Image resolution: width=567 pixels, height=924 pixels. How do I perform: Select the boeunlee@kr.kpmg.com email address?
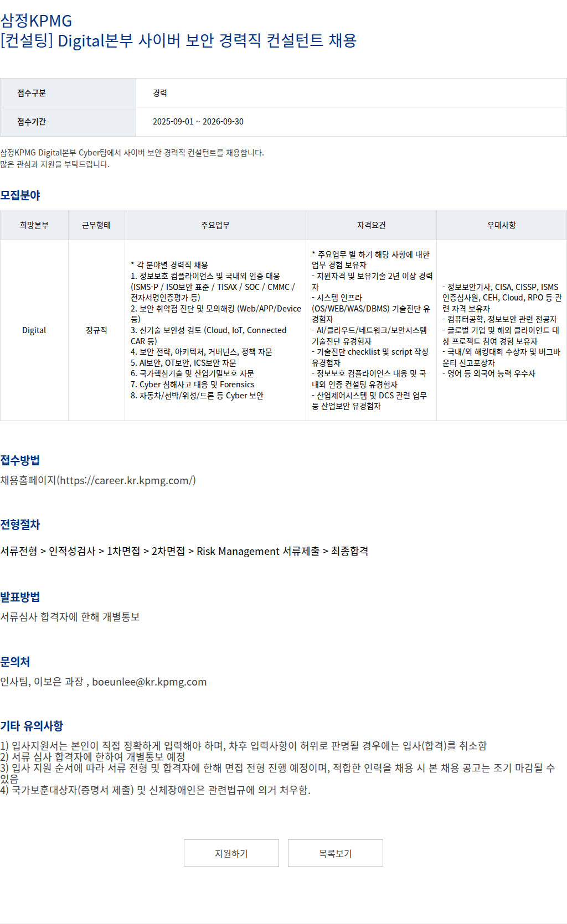pos(150,682)
